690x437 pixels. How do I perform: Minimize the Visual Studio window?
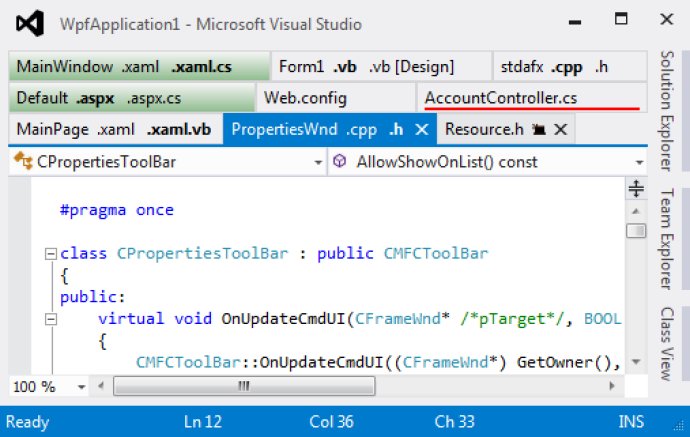575,21
